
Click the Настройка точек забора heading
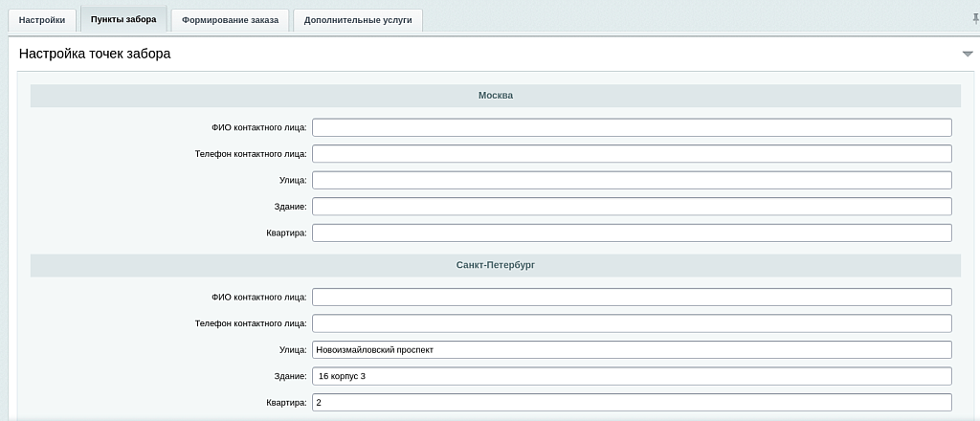95,55
